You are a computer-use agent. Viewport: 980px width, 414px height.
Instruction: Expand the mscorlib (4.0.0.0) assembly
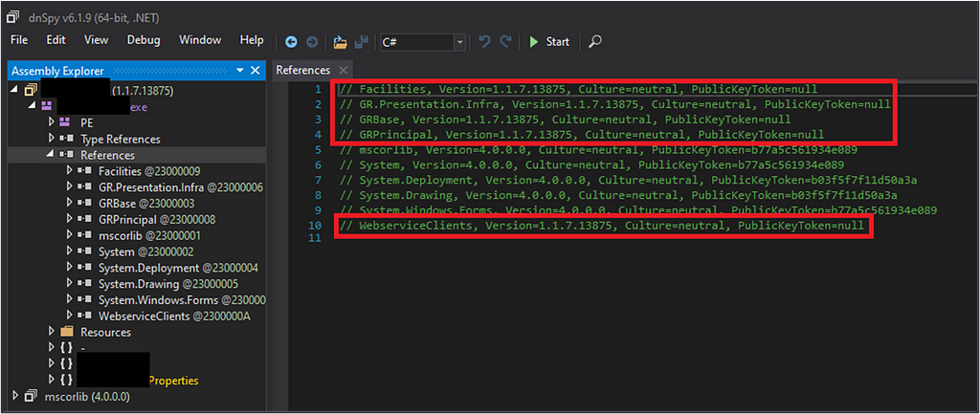pos(13,396)
